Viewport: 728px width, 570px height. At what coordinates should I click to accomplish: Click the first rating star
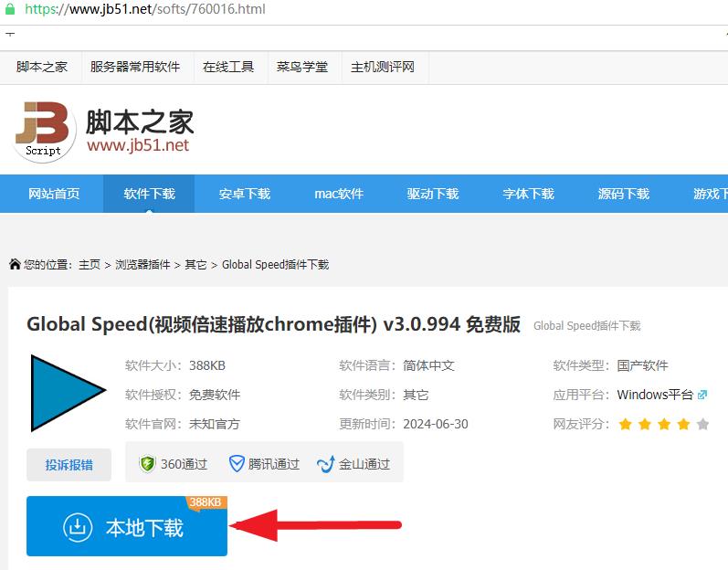tap(626, 424)
